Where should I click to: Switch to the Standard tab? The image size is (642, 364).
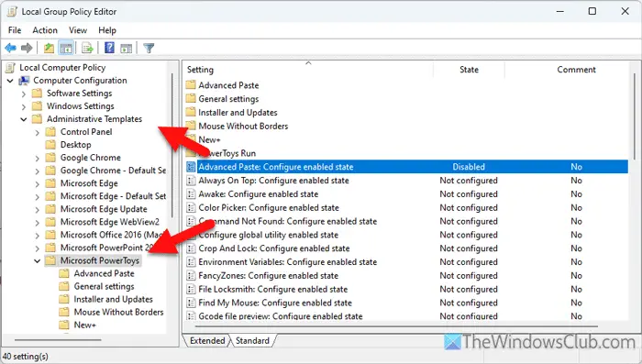click(252, 341)
